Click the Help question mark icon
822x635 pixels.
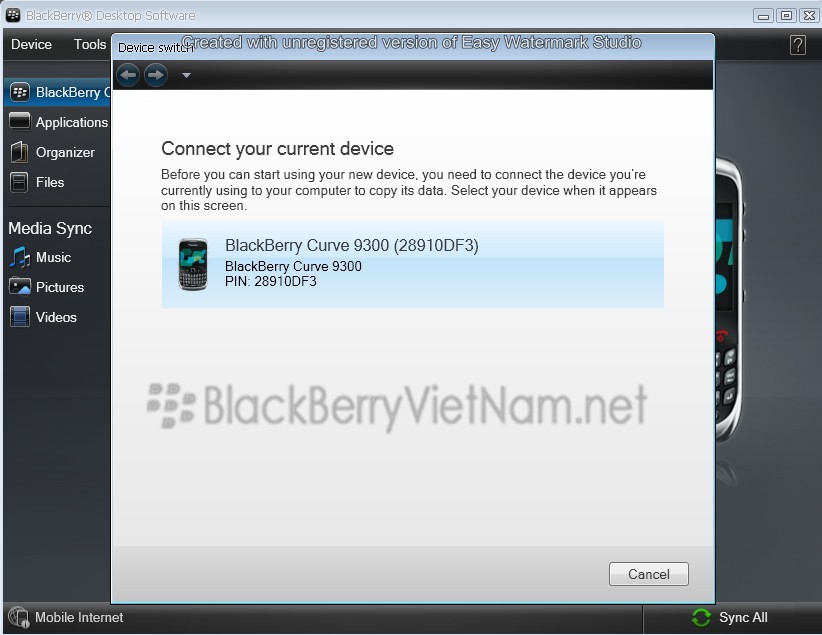[797, 46]
